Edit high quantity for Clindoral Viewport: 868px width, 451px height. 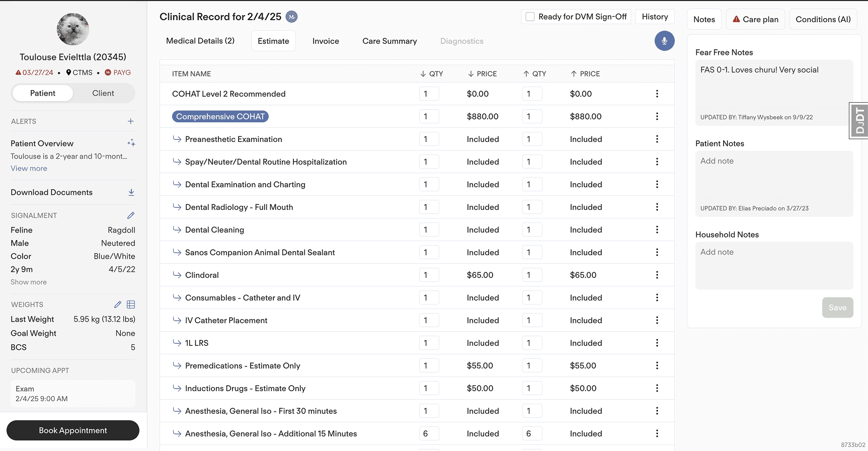[532, 275]
